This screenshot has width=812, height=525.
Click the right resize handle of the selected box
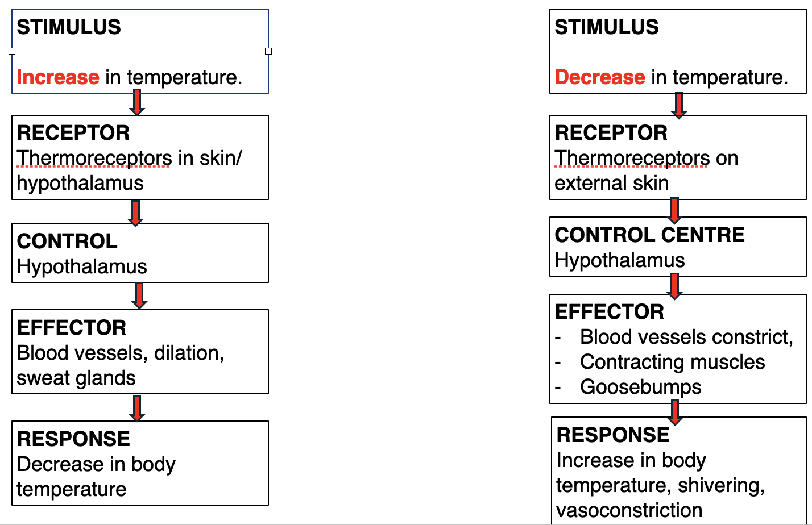(x=268, y=51)
